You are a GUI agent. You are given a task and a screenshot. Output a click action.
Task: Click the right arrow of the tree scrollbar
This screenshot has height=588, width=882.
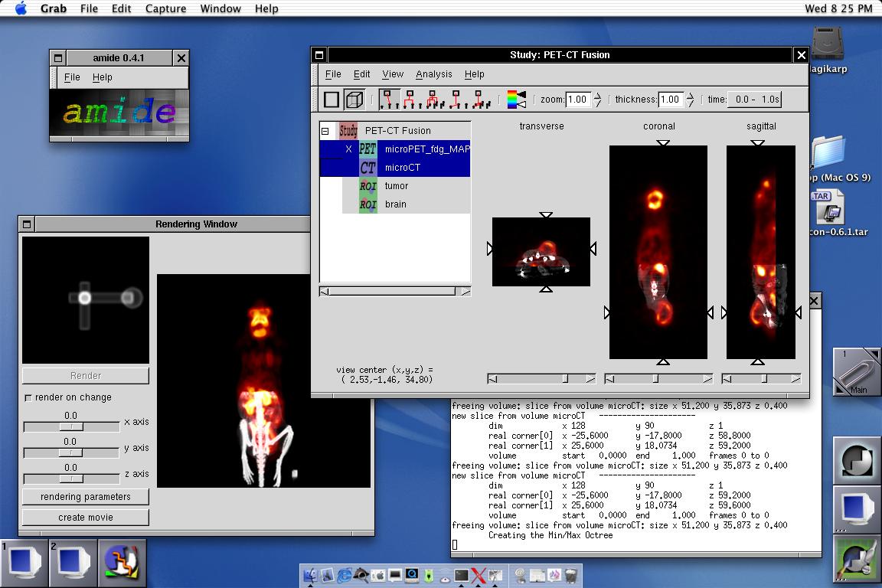[x=465, y=292]
